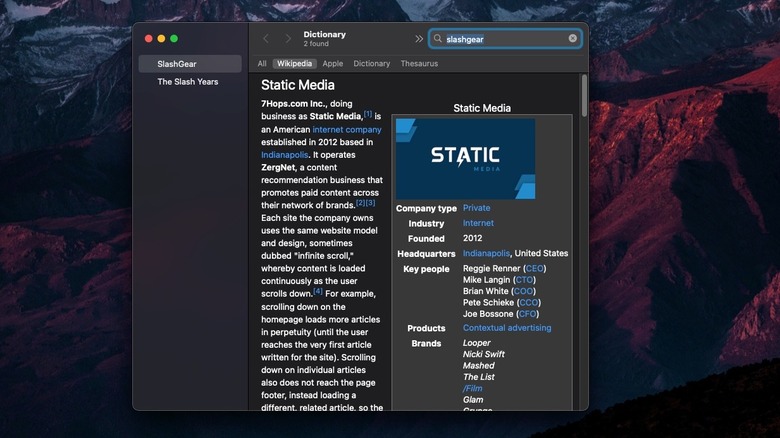Expand the toolbar overflow double-chevron
780x438 pixels.
coord(419,38)
